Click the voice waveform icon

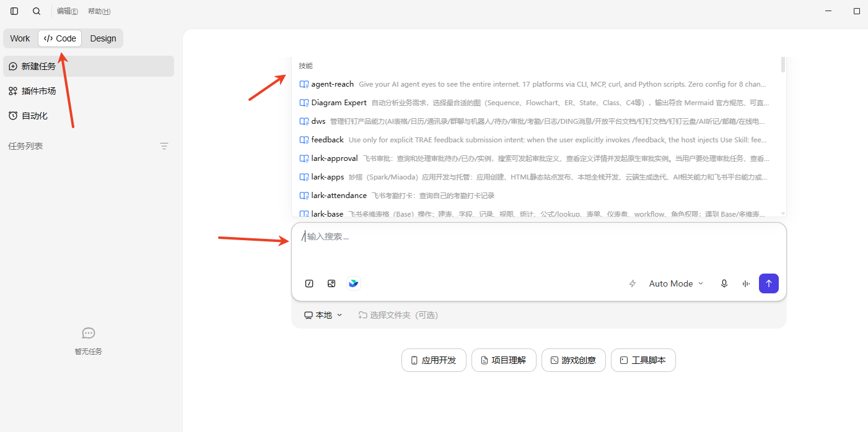(746, 283)
